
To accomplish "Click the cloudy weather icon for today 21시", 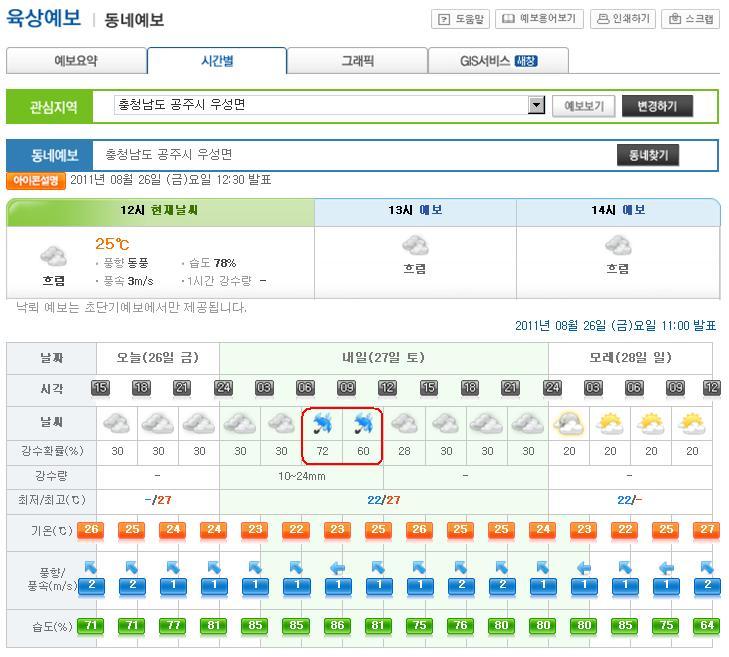I will click(x=199, y=424).
